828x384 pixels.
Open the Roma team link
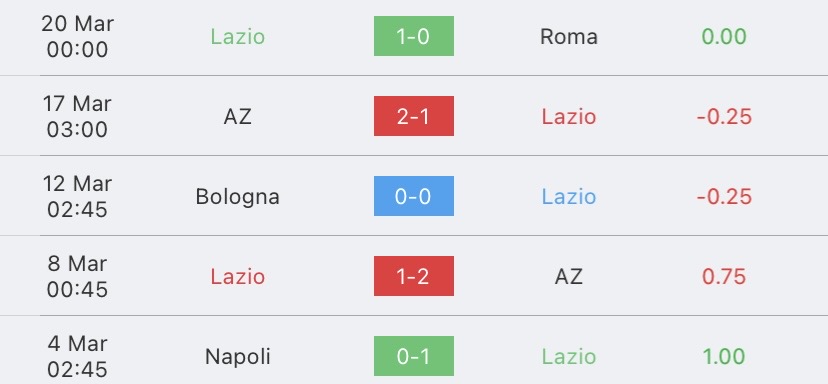click(x=569, y=36)
